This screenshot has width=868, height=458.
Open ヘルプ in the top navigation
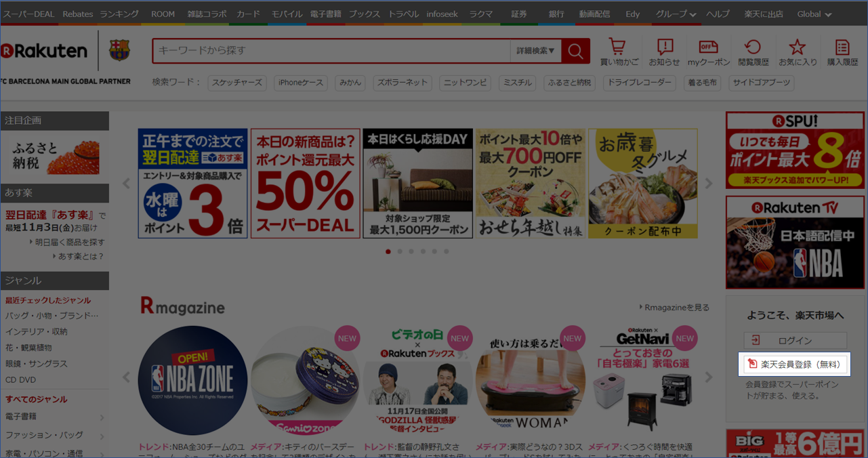(x=718, y=14)
